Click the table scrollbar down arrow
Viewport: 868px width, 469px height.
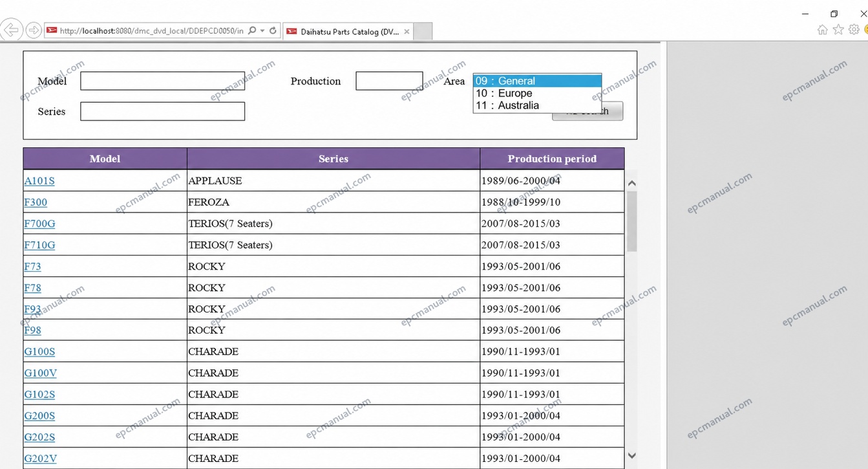point(632,456)
